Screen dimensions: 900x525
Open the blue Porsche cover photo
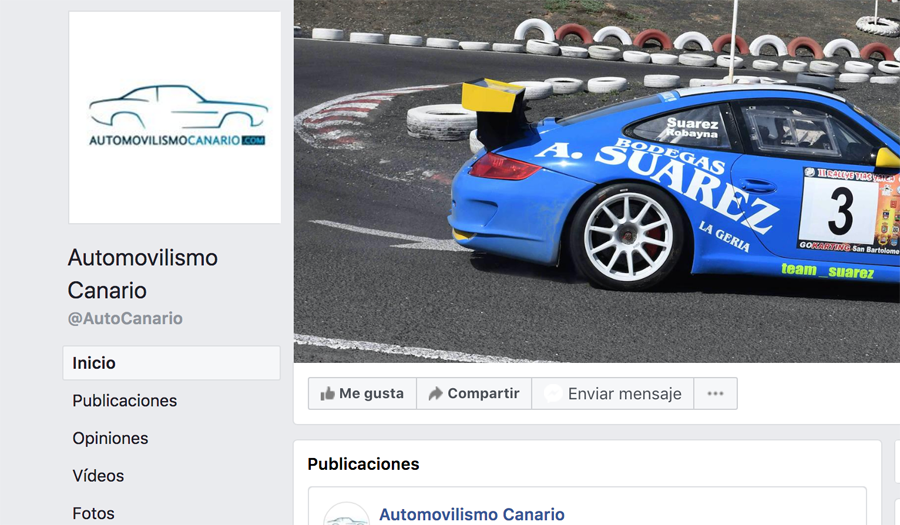point(597,181)
